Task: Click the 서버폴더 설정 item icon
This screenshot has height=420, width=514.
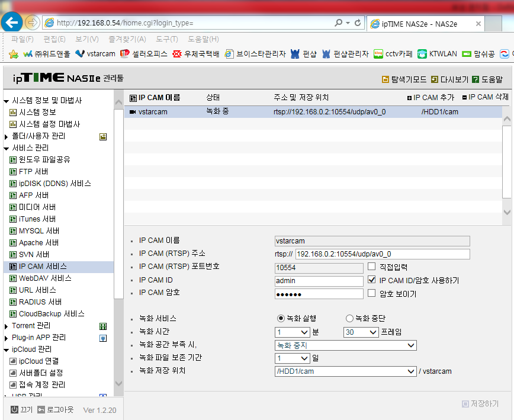Action: point(13,373)
